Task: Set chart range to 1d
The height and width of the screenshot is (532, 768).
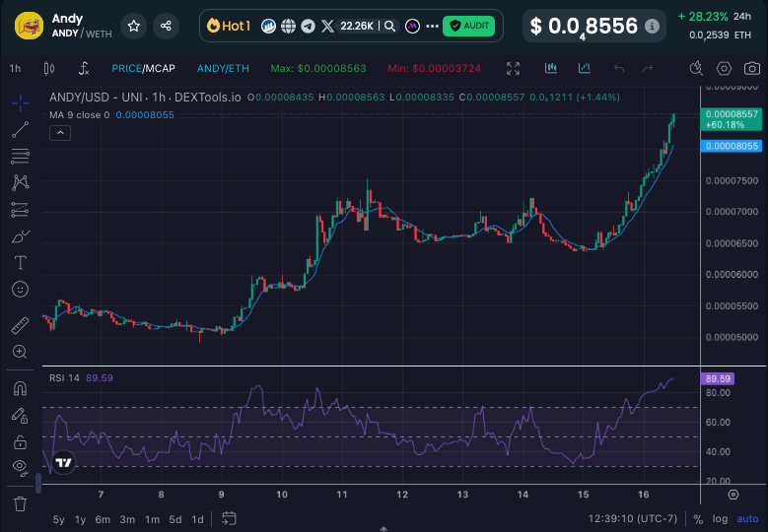Action: pos(197,519)
